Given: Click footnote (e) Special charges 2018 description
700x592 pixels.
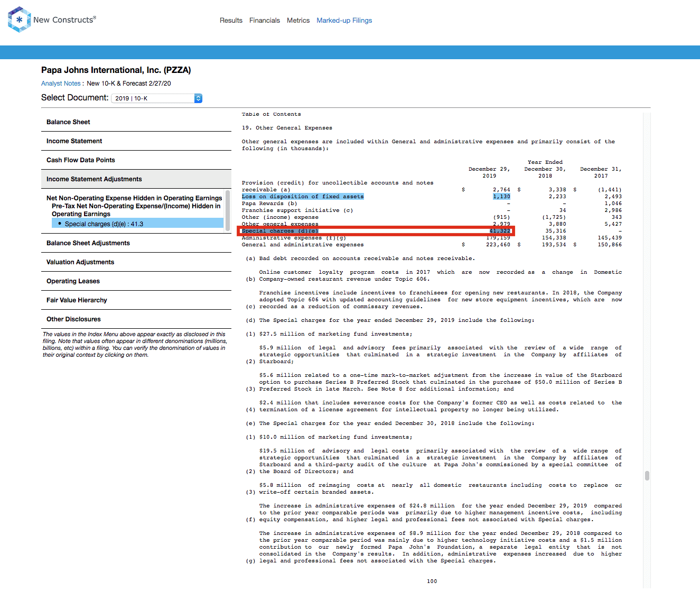Looking at the screenshot, I should tap(390, 423).
